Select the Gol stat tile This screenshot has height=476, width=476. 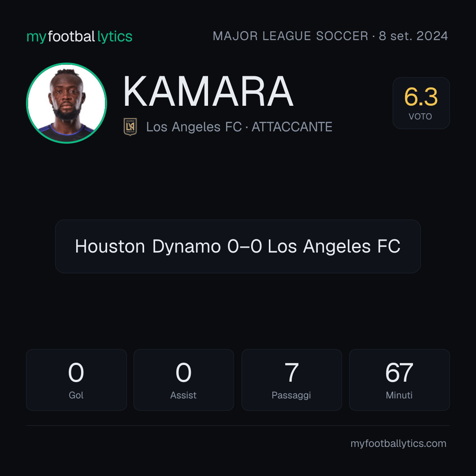[x=76, y=380]
